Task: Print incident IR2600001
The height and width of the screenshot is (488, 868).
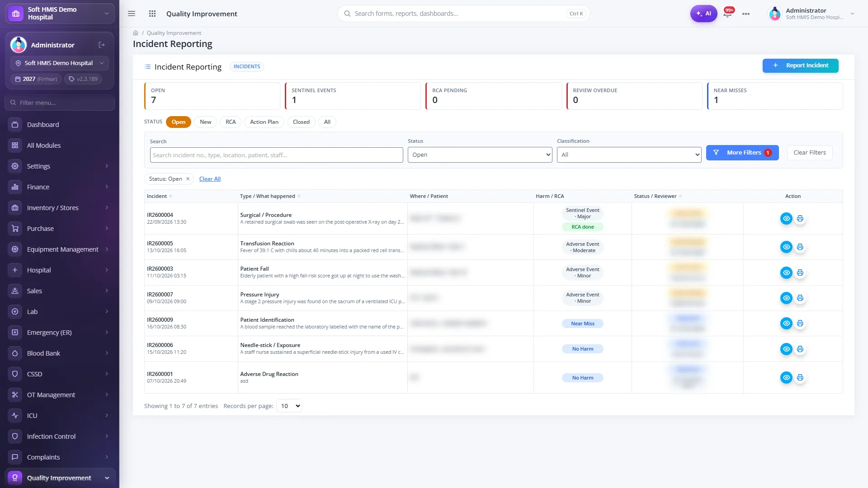Action: click(800, 377)
